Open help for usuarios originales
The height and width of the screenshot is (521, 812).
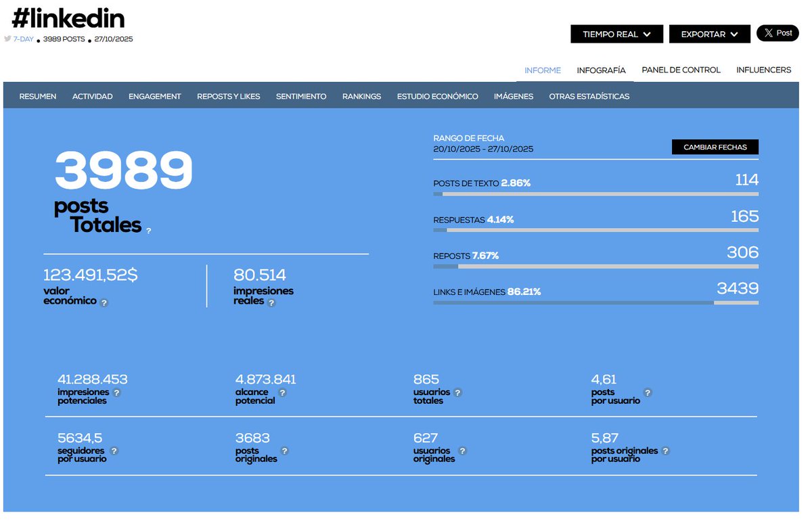[x=462, y=451]
